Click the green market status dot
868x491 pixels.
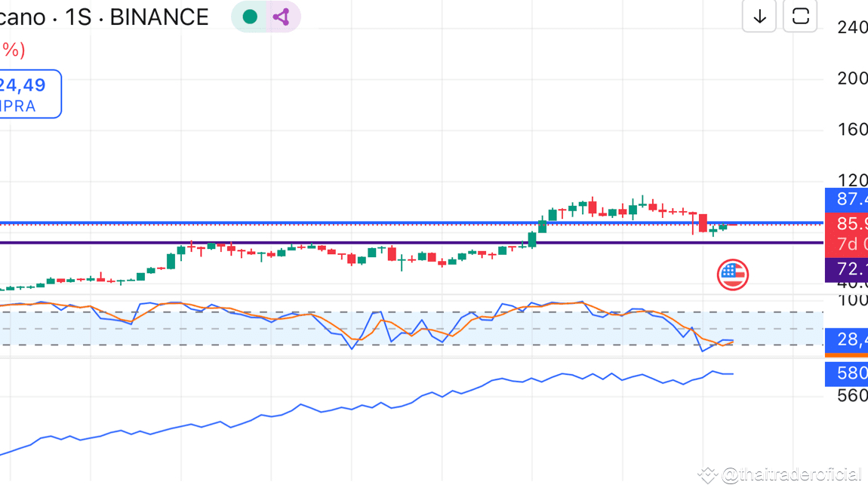[250, 17]
